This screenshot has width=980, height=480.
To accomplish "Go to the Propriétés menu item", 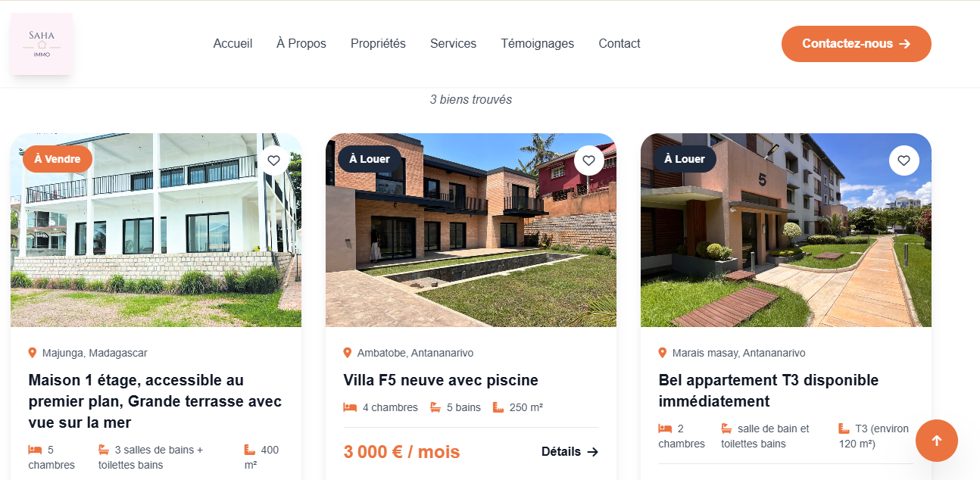I will [x=378, y=44].
